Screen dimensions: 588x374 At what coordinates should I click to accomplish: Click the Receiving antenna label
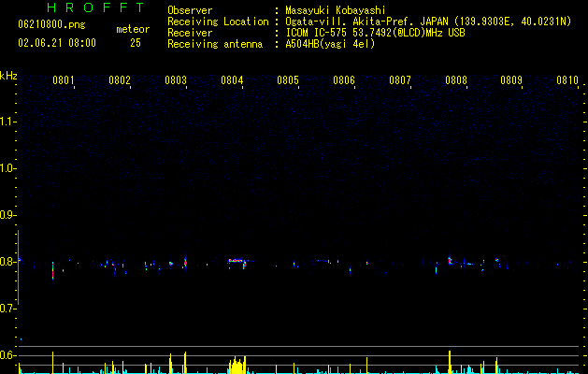coord(215,44)
